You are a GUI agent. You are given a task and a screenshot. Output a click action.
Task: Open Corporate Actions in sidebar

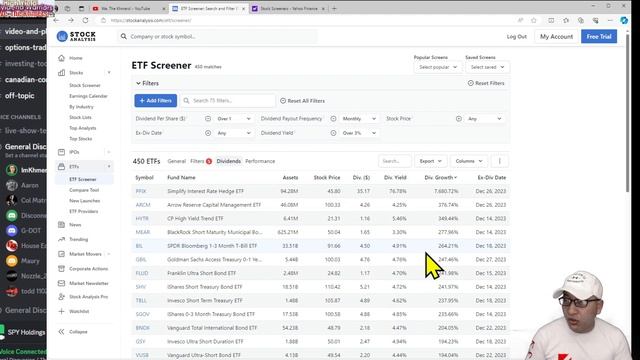[88, 269]
